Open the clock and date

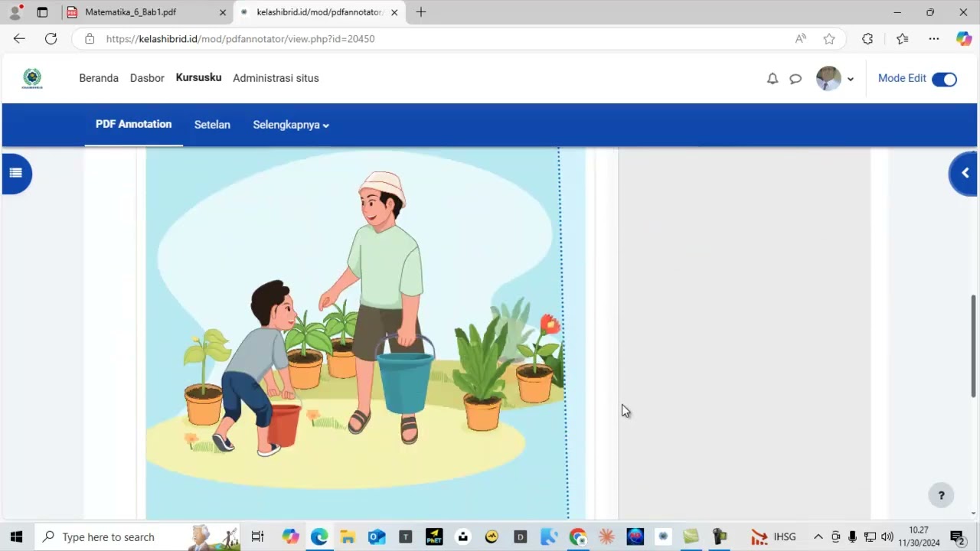(919, 536)
